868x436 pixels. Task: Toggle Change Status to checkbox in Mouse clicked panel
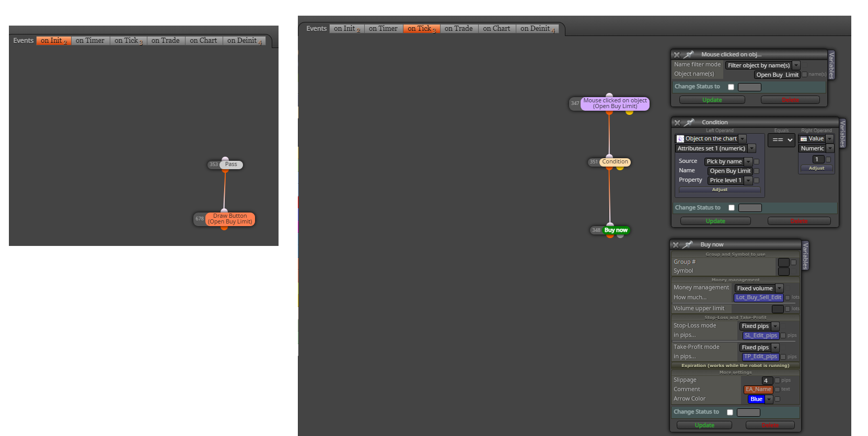click(731, 87)
